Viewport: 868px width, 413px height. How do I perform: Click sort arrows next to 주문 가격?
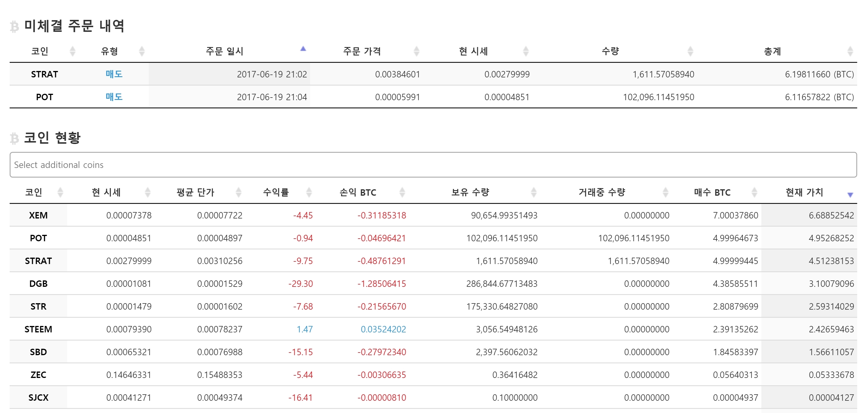click(x=416, y=51)
